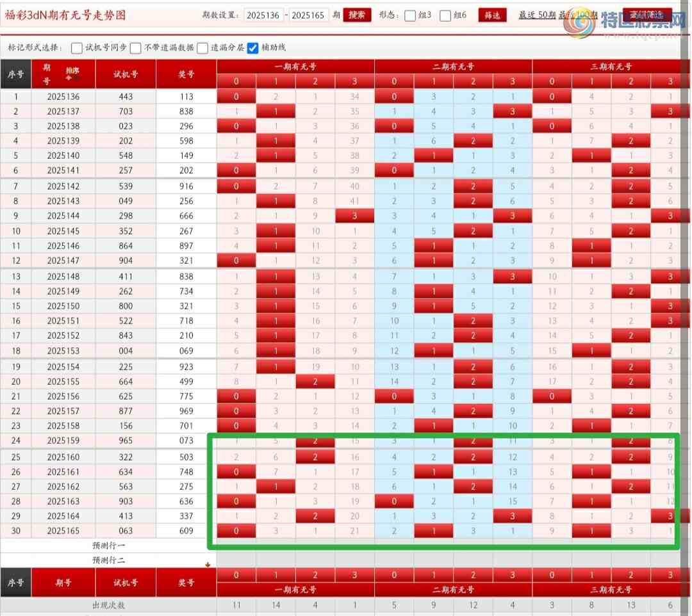
Task: Click the 预测行一 prediction row label
Action: (108, 546)
